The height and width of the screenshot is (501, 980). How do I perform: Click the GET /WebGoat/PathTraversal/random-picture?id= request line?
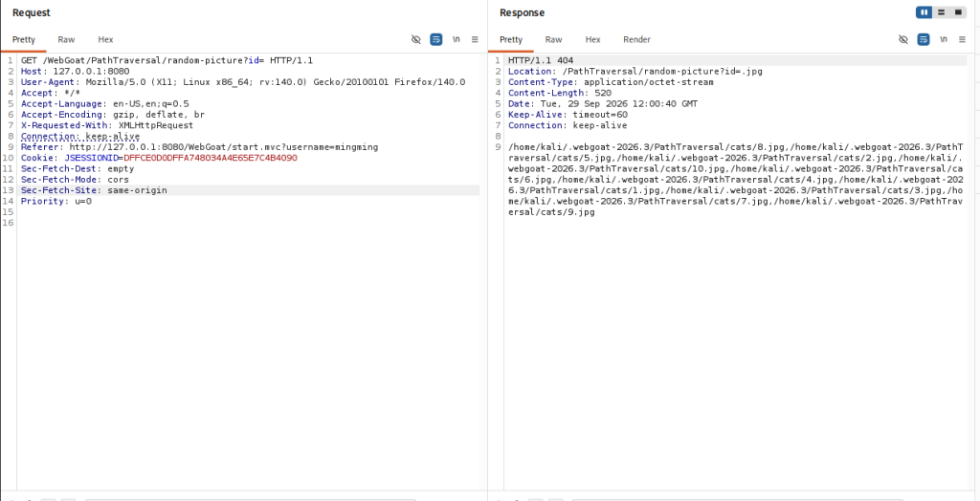click(x=167, y=60)
